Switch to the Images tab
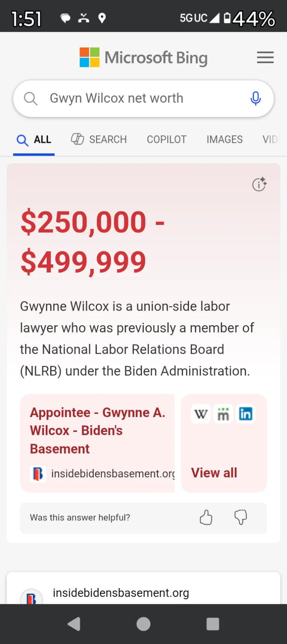The height and width of the screenshot is (644, 287). click(224, 140)
